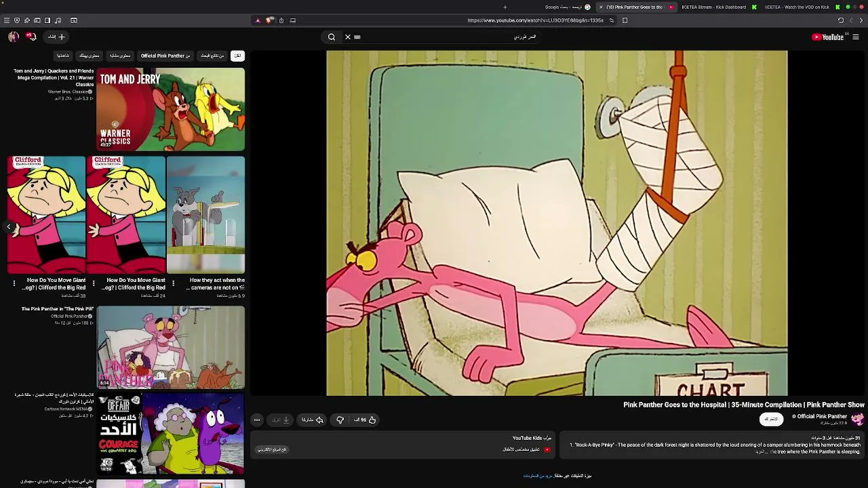The width and height of the screenshot is (868, 488).
Task: Reload the page with the refresh icon
Action: click(841, 20)
